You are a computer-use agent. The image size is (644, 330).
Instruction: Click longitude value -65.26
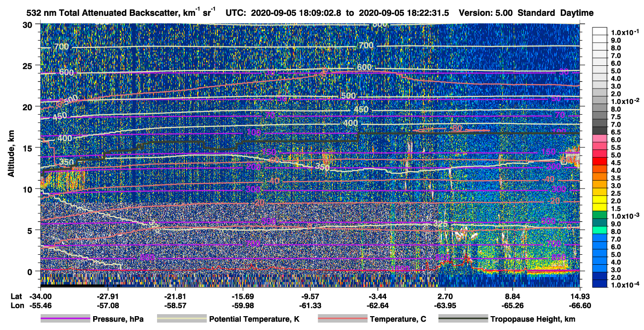click(512, 305)
